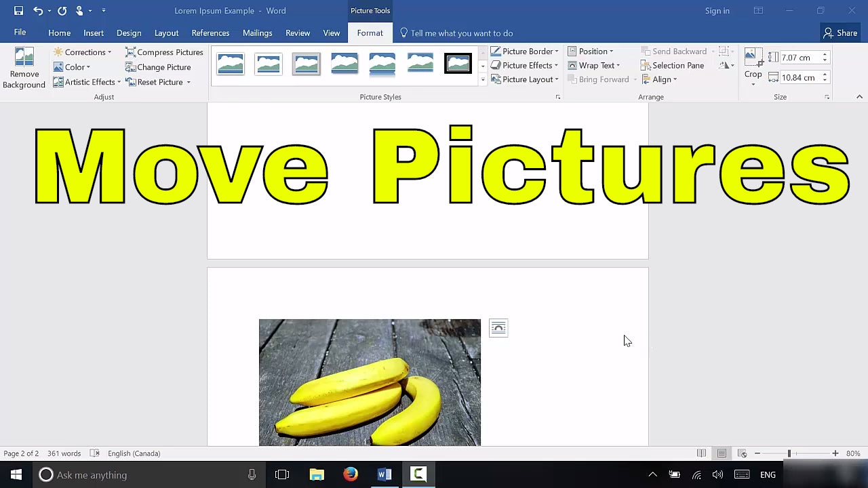Switch to Read Mode view in status bar
Viewport: 868px width, 488px height.
pyautogui.click(x=701, y=453)
